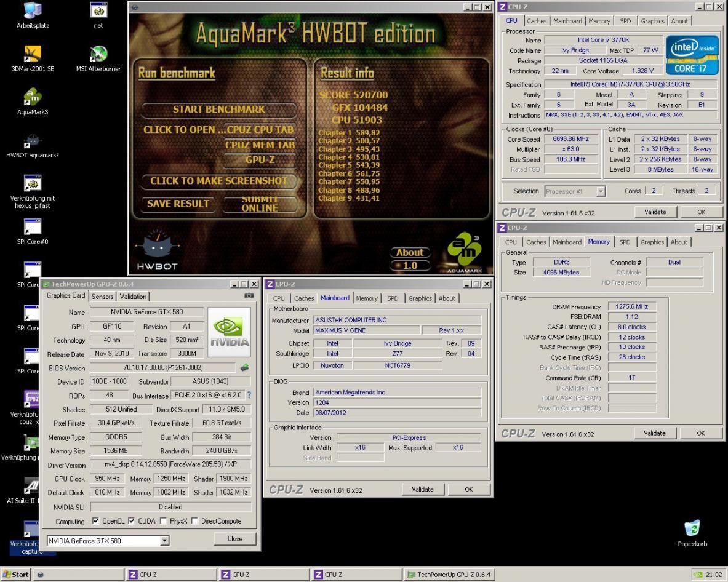The image size is (728, 582).
Task: Open the Graphics tab in the Mainboard CPU-Z window
Action: (x=420, y=298)
